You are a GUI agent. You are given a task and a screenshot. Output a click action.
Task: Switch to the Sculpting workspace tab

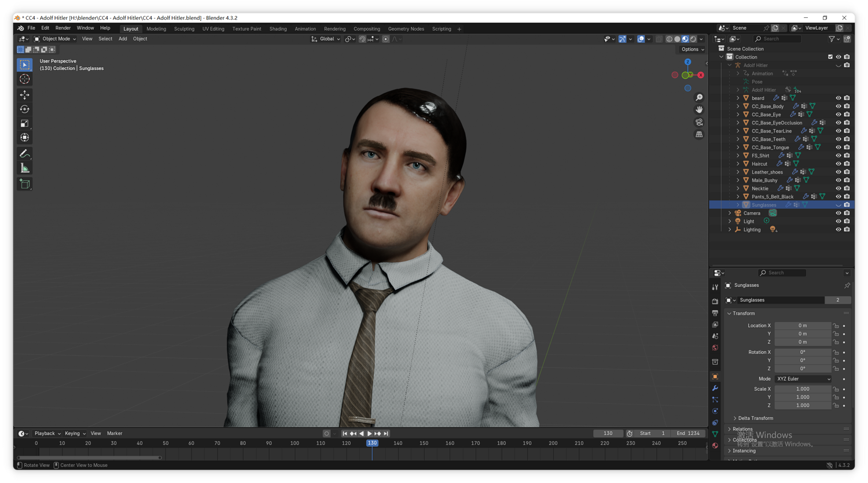tap(184, 29)
